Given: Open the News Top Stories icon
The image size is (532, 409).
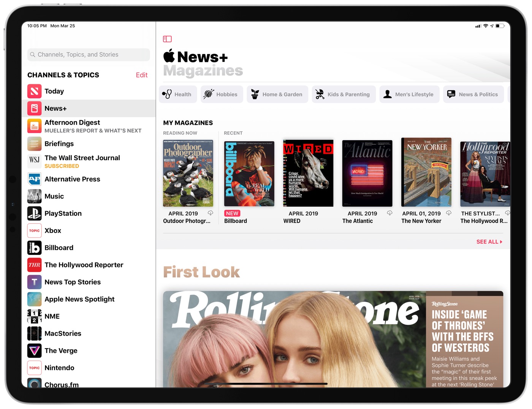Looking at the screenshot, I should pyautogui.click(x=34, y=282).
